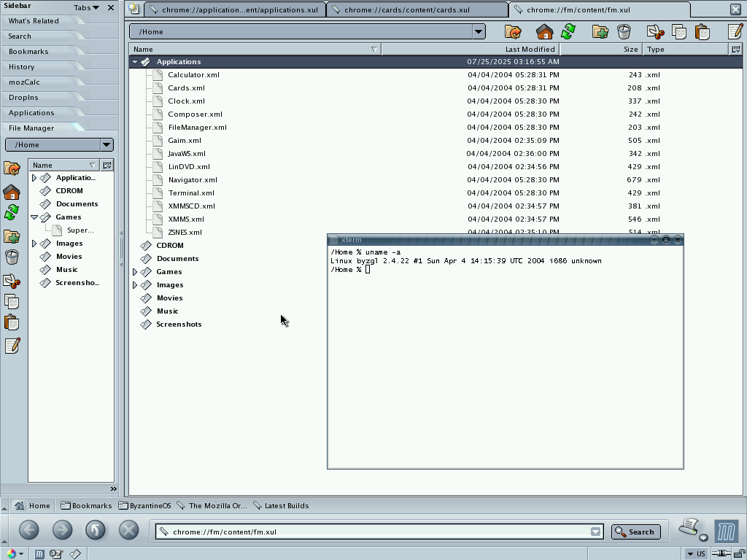
Task: Click the sidebar Home folder icon
Action: [x=12, y=192]
